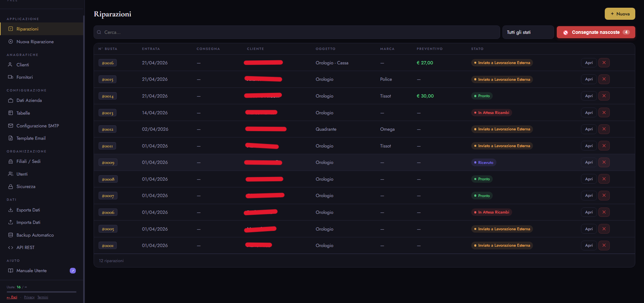Click the 12 riparazioni count text
Image resolution: width=644 pixels, height=303 pixels.
(111, 261)
